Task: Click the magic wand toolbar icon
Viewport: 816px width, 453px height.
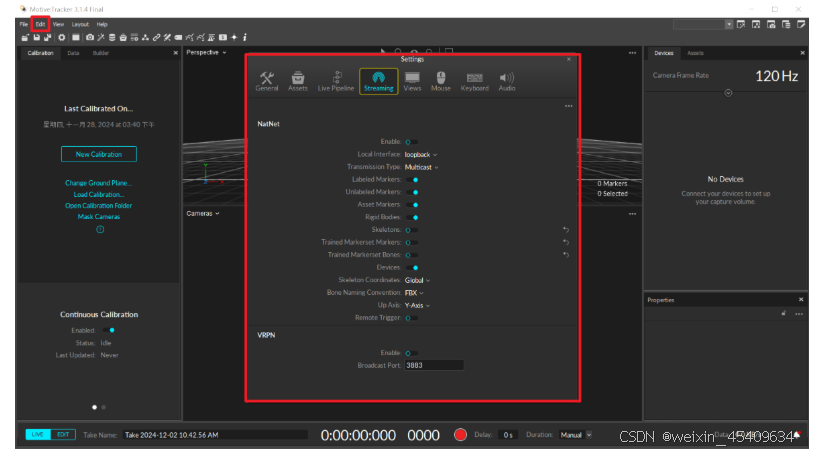Action: (x=101, y=37)
